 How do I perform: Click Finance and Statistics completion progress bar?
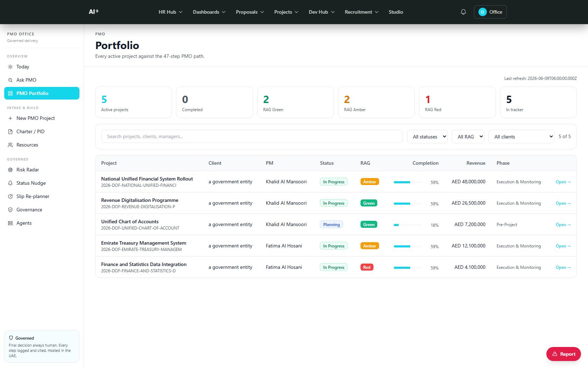pyautogui.click(x=407, y=268)
